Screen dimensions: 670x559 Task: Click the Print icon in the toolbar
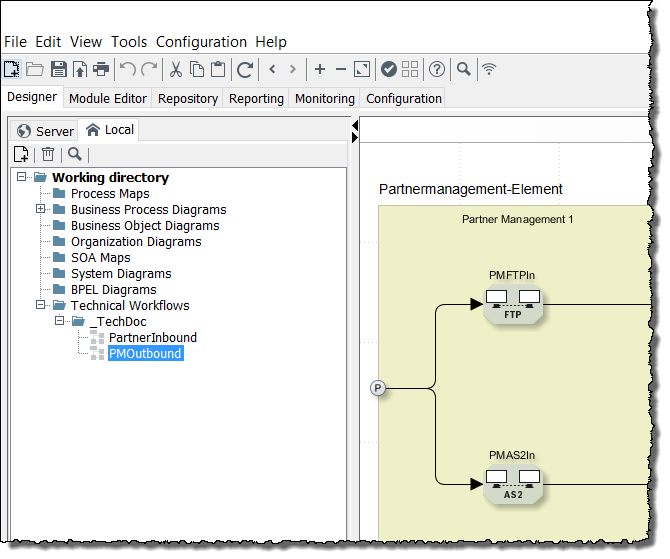101,69
